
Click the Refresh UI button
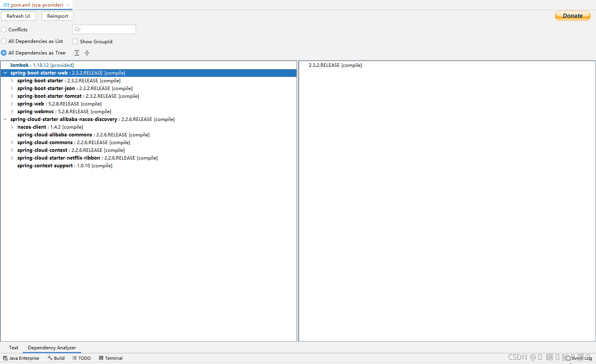click(x=18, y=16)
